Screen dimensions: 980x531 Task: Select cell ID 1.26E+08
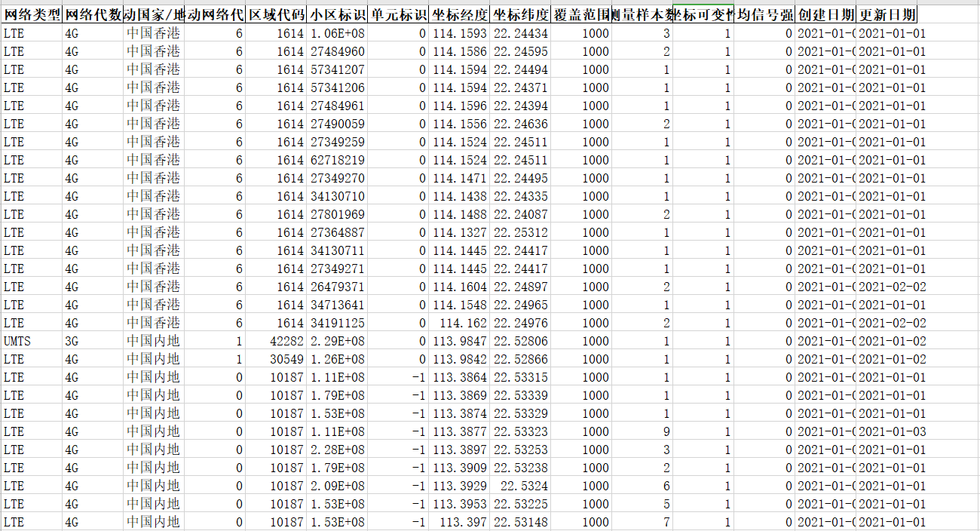point(337,359)
